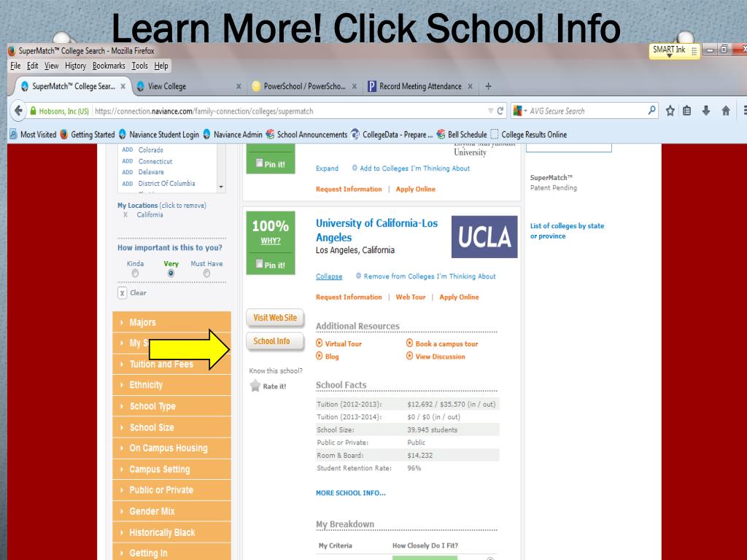Click the reload icon in address bar
The width and height of the screenshot is (747, 560).
point(500,111)
